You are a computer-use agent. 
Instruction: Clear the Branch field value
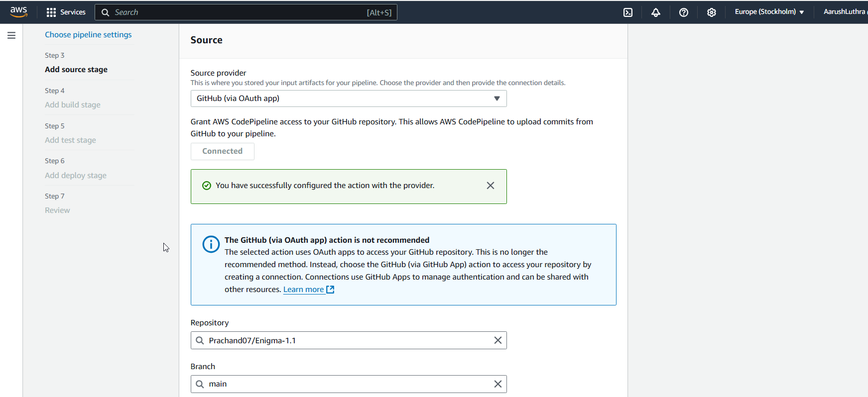click(x=497, y=384)
